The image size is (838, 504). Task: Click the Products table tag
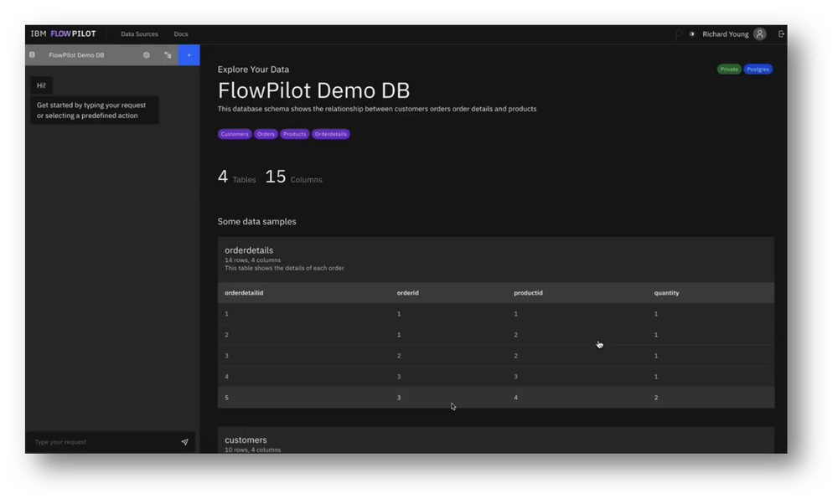click(294, 134)
